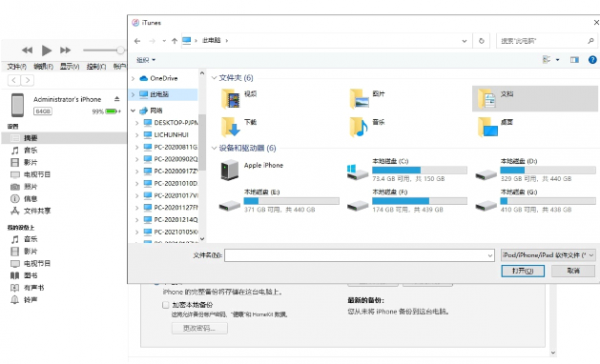The image size is (600, 364).
Task: Select PC-20200811G network computer
Action: (x=171, y=147)
